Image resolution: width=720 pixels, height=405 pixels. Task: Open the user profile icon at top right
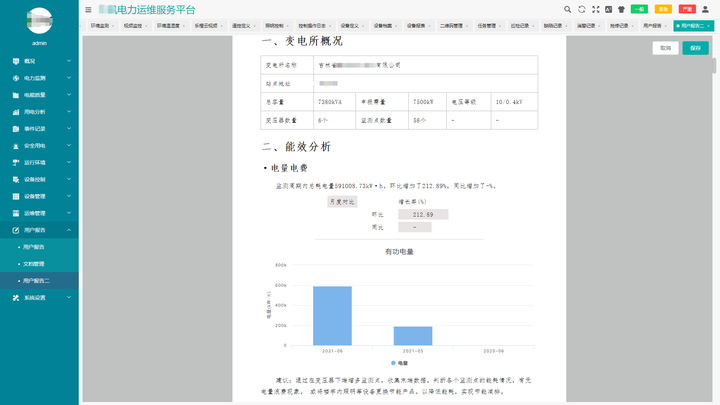(x=705, y=9)
